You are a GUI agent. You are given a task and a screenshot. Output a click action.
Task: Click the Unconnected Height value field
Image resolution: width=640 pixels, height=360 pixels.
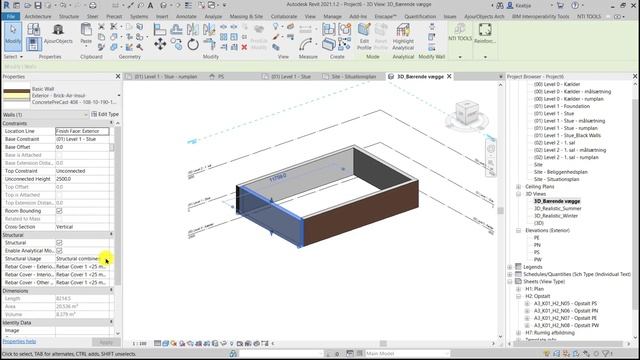(x=82, y=179)
